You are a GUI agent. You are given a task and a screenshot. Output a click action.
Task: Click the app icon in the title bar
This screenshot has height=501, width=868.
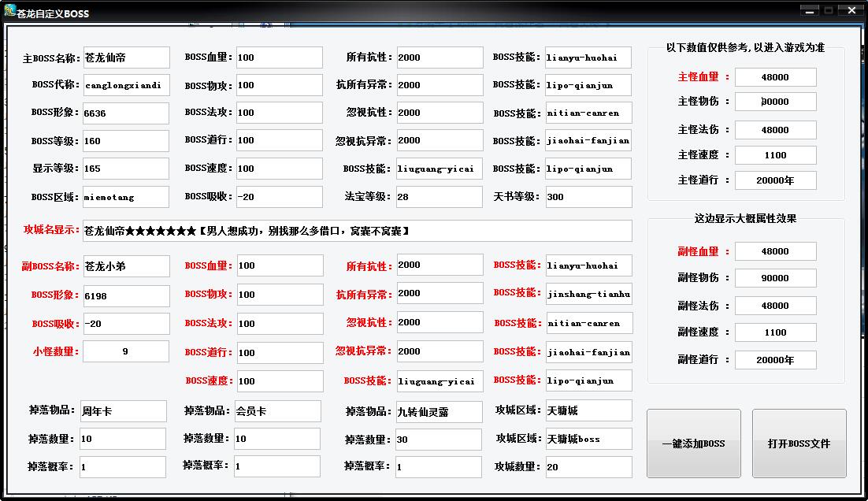point(10,11)
